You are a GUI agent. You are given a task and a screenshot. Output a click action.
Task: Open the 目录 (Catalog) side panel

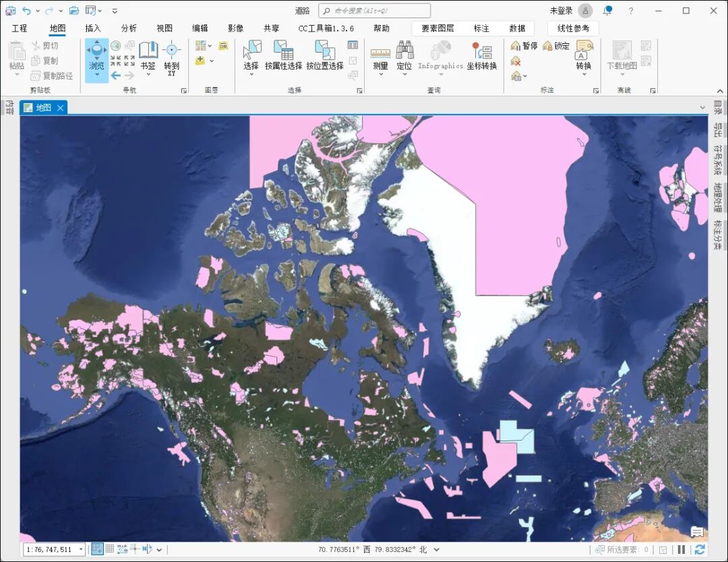718,109
